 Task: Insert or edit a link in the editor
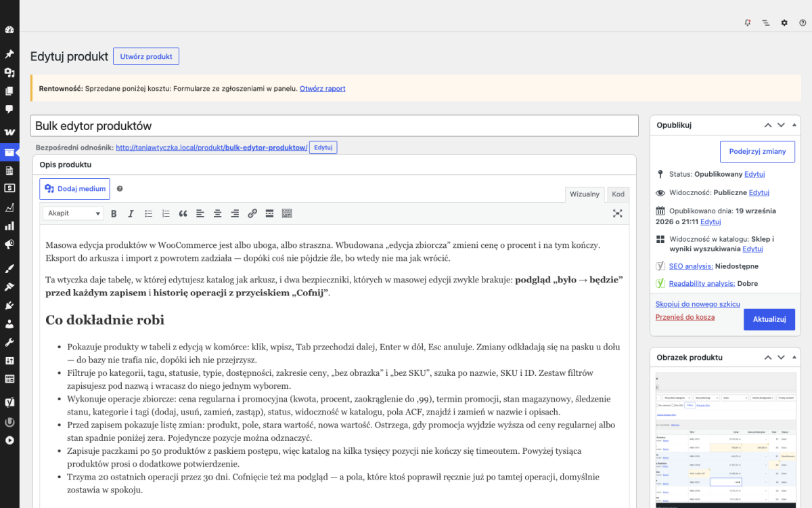pos(252,213)
